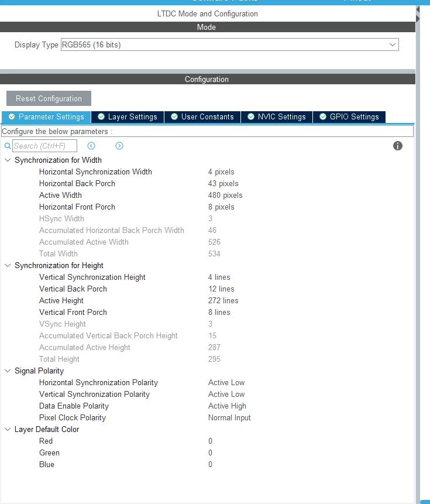
Task: Open the User Constants tab
Action: pyautogui.click(x=202, y=116)
